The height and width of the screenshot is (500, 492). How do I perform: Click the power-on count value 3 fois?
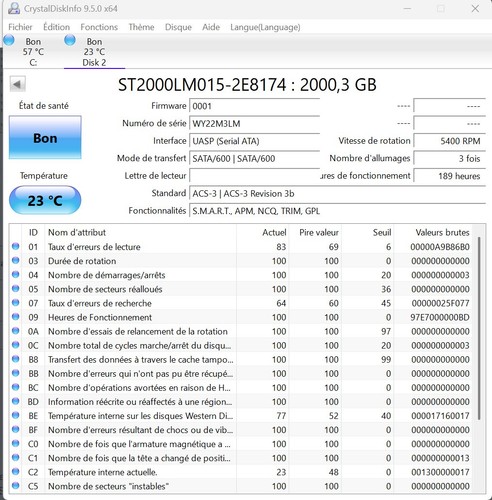449,158
